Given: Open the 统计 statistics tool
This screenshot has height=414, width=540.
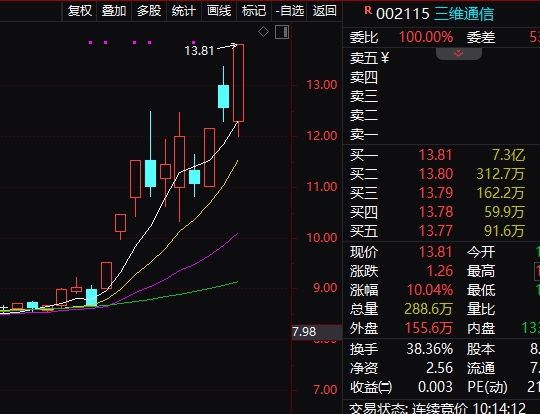Looking at the screenshot, I should pos(184,11).
